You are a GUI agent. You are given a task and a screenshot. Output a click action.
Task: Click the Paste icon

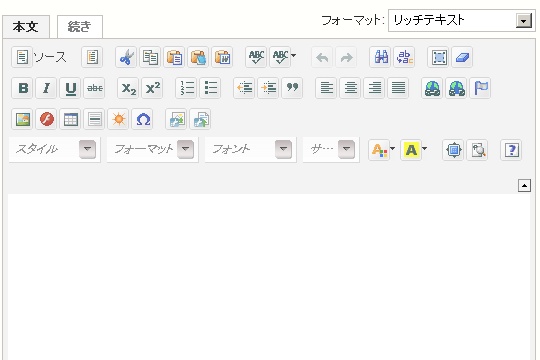pyautogui.click(x=174, y=57)
